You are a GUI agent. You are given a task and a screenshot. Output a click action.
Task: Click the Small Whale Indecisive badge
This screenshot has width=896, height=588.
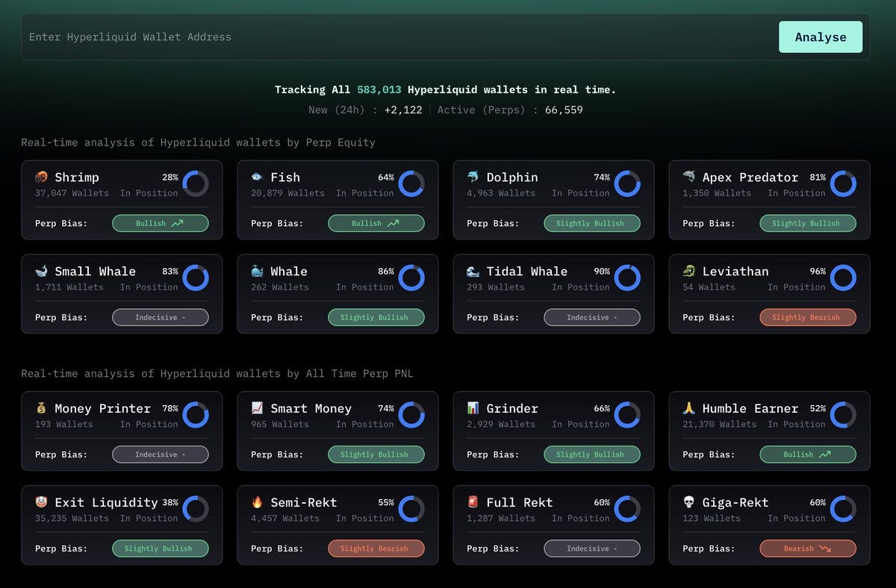click(x=161, y=317)
